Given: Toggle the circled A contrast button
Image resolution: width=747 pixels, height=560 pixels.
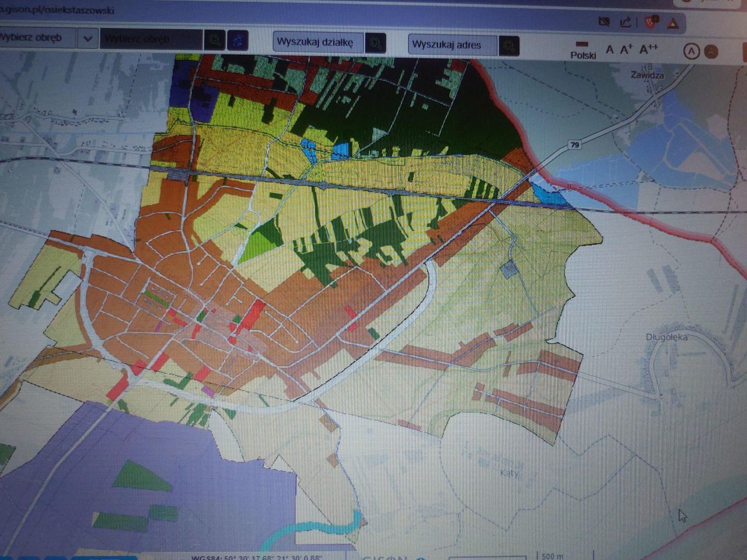Looking at the screenshot, I should [691, 51].
